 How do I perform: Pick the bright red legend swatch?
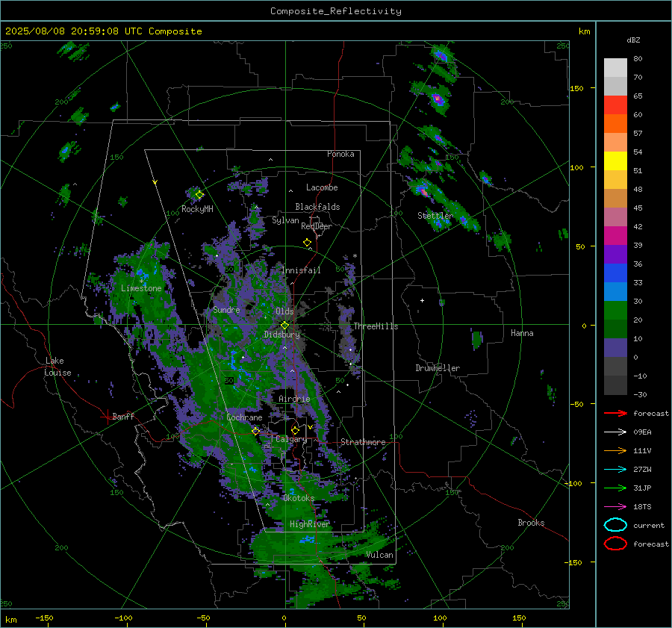pos(615,105)
